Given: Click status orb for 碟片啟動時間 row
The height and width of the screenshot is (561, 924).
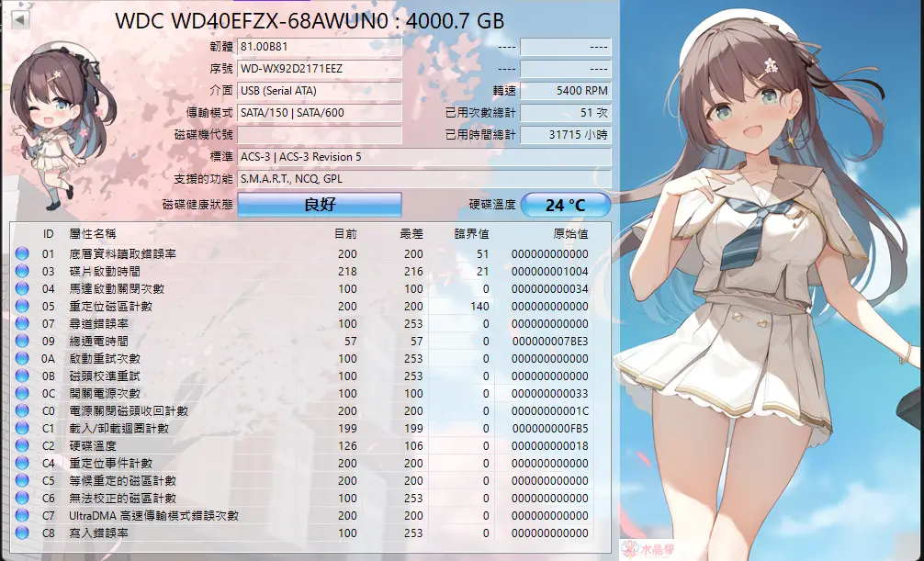Looking at the screenshot, I should click(22, 271).
